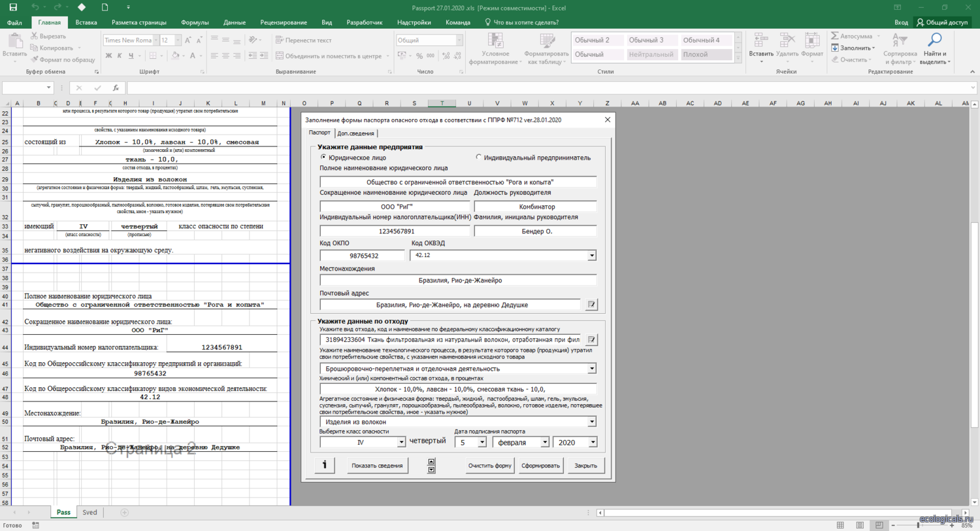This screenshot has width=980, height=531.
Task: Click the Должность руководителя field
Action: [535, 207]
